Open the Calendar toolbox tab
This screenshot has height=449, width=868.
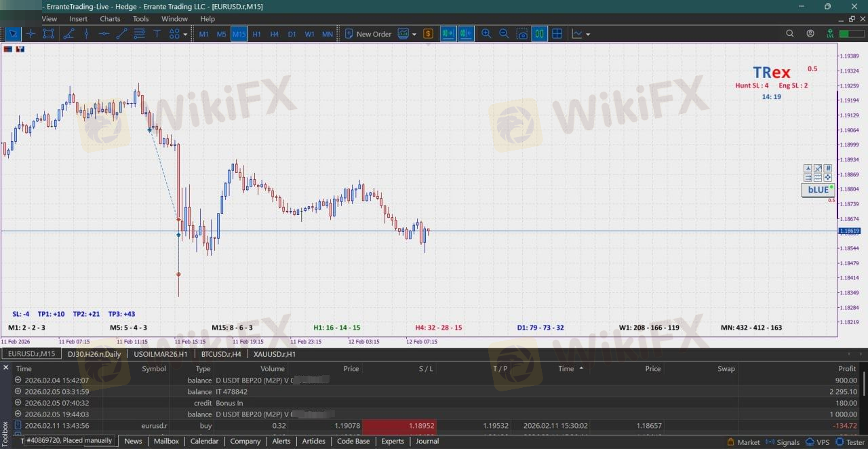tap(204, 441)
